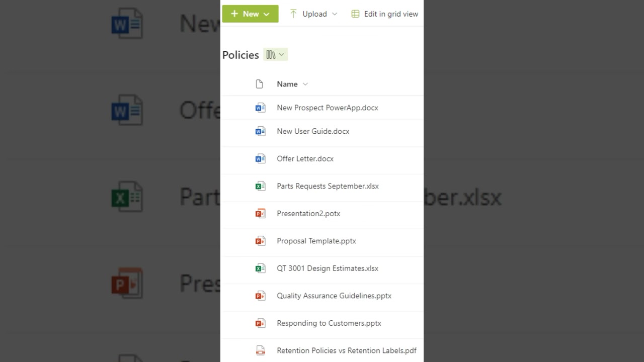Open the New dropdown menu
This screenshot has height=362, width=644.
(250, 14)
